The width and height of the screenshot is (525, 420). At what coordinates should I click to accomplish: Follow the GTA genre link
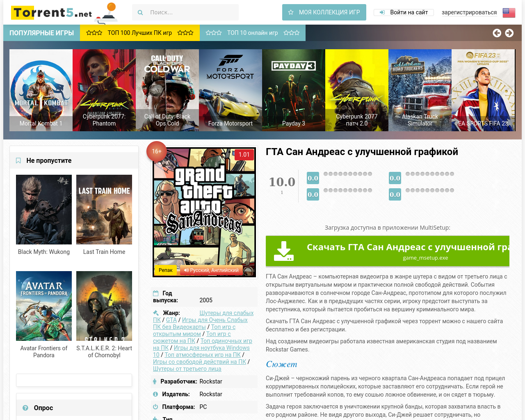[171, 320]
